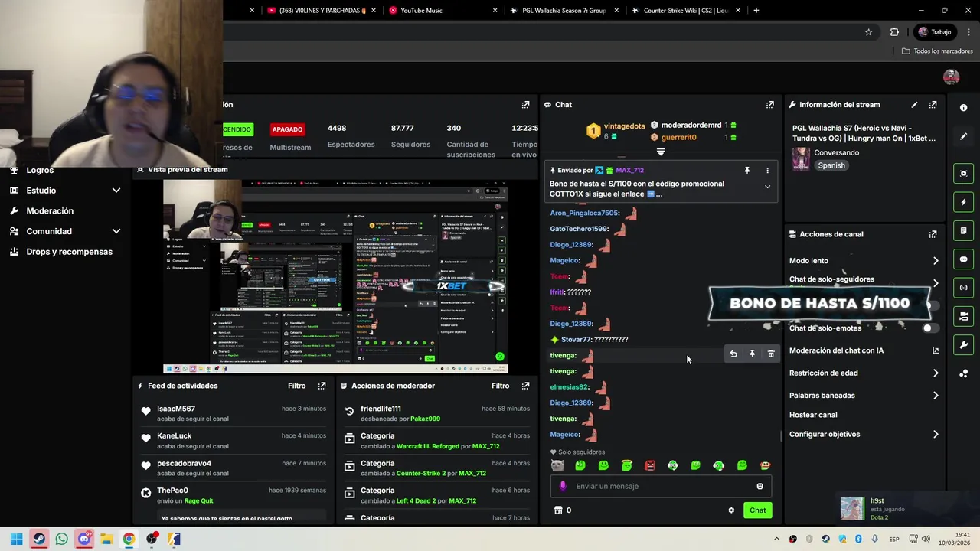The height and width of the screenshot is (551, 980).
Task: Click the Windows Start button
Action: tap(16, 539)
